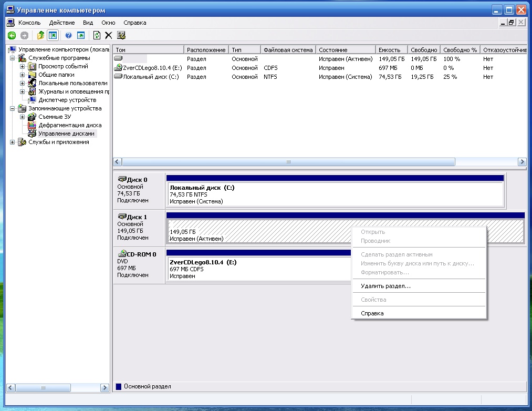Viewport: 532px width, 411px height.
Task: Click the green Back arrow in toolbar
Action: [12, 35]
